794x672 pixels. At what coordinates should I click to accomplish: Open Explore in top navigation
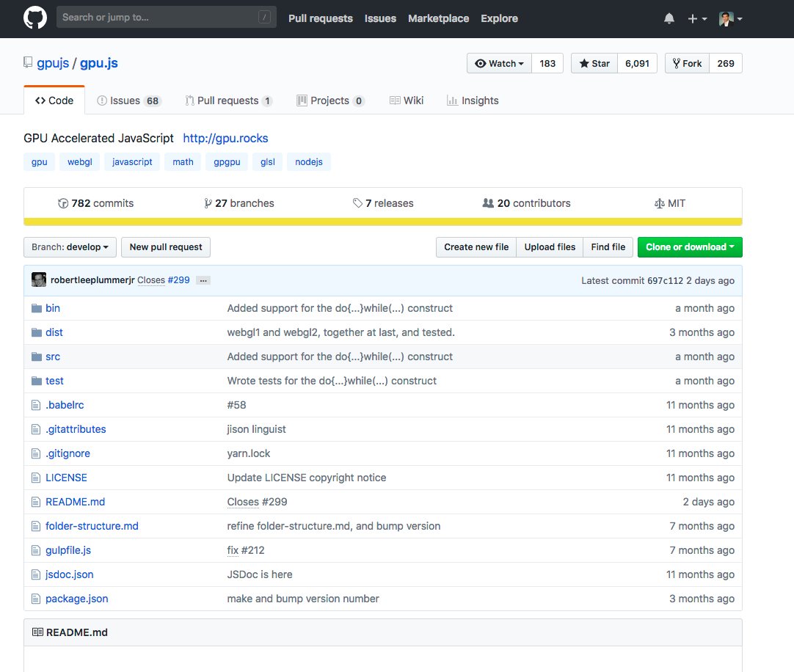point(499,18)
